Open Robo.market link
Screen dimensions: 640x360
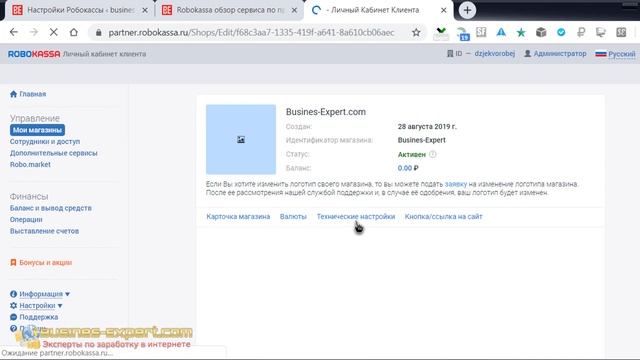tap(30, 164)
